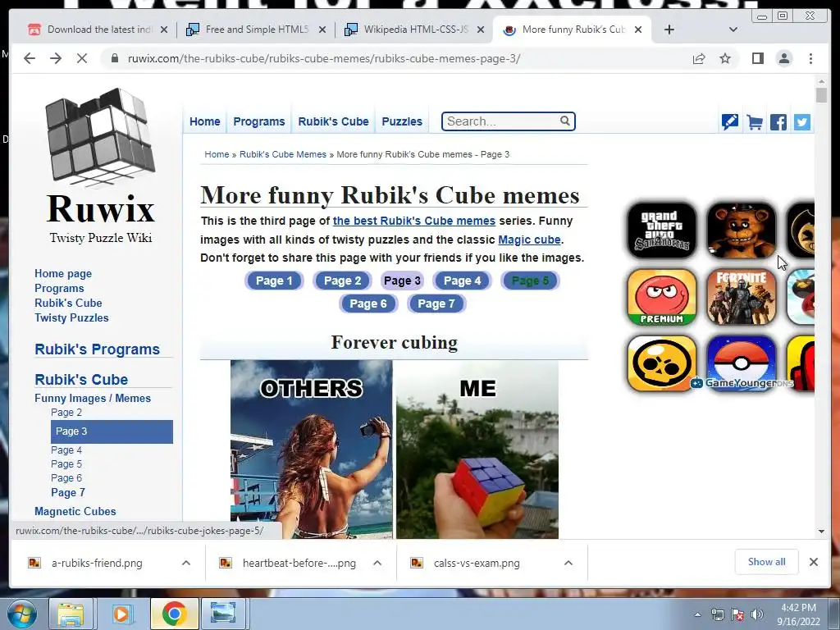840x630 pixels.
Task: Open the Home menu item
Action: 204,121
